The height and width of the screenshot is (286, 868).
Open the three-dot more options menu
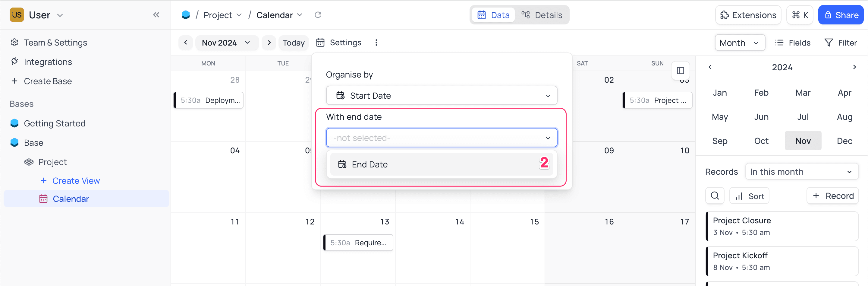(376, 43)
